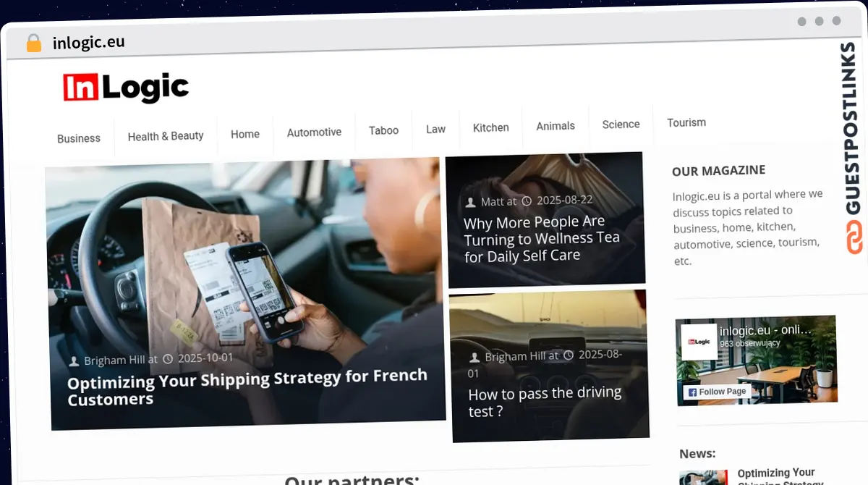Select the Automotive menu item
This screenshot has width=868, height=485.
click(x=314, y=132)
